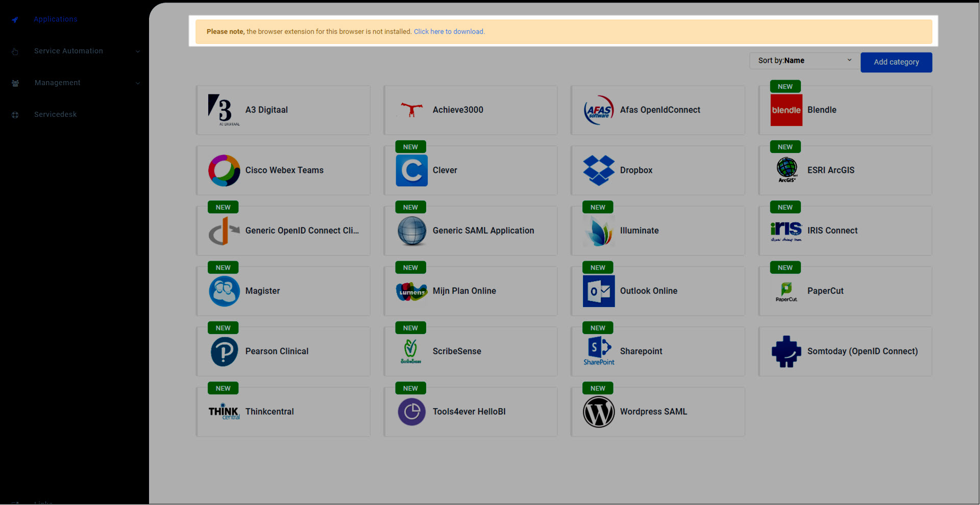Select the Magister blue circle icon

point(224,291)
